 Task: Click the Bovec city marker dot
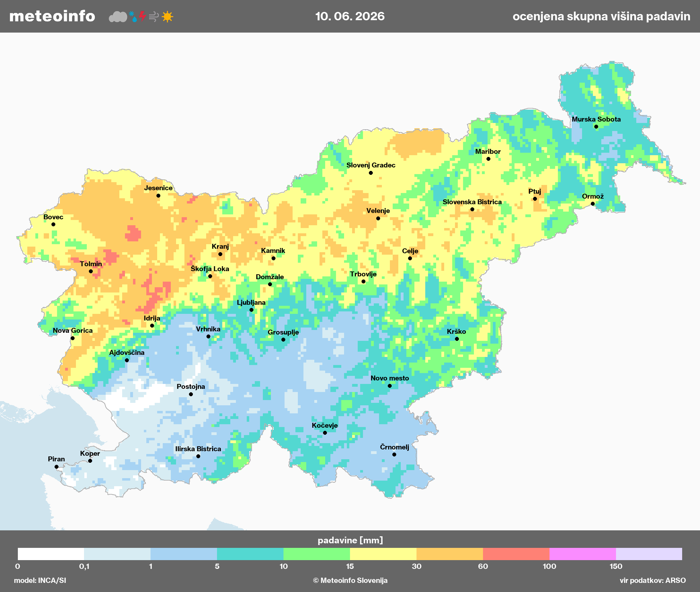[x=53, y=225]
